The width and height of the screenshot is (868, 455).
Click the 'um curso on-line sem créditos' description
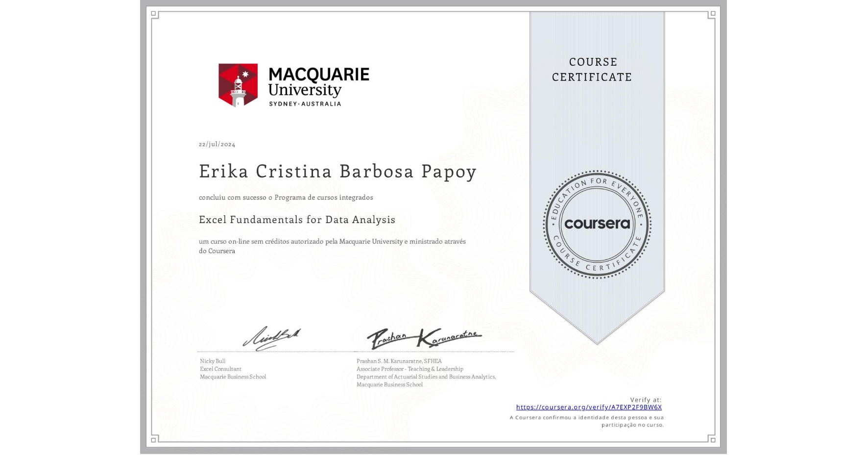332,246
